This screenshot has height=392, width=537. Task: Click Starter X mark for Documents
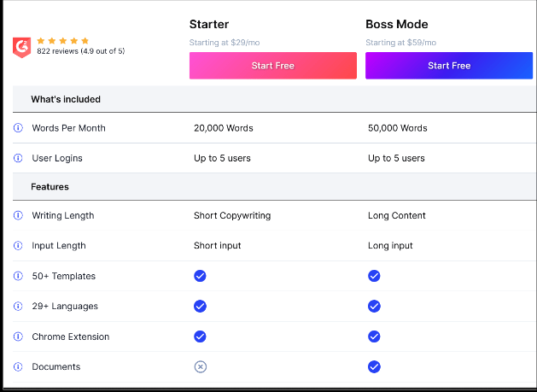pyautogui.click(x=201, y=366)
